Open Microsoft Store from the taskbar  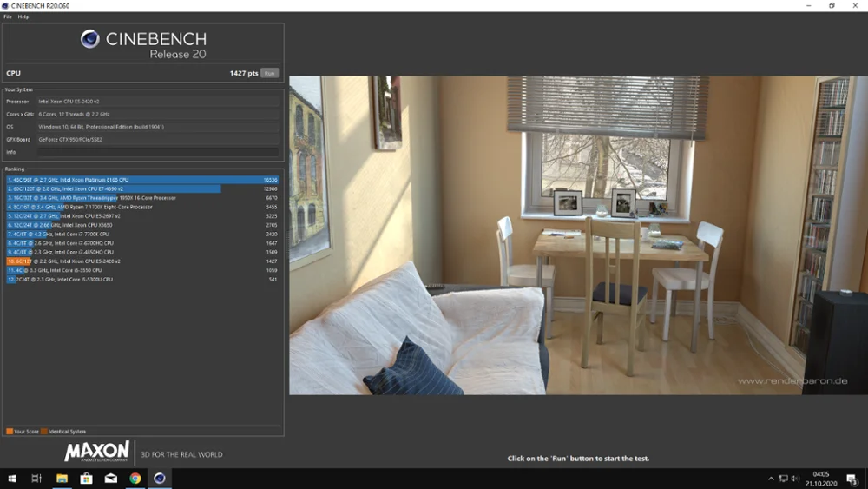click(x=86, y=479)
